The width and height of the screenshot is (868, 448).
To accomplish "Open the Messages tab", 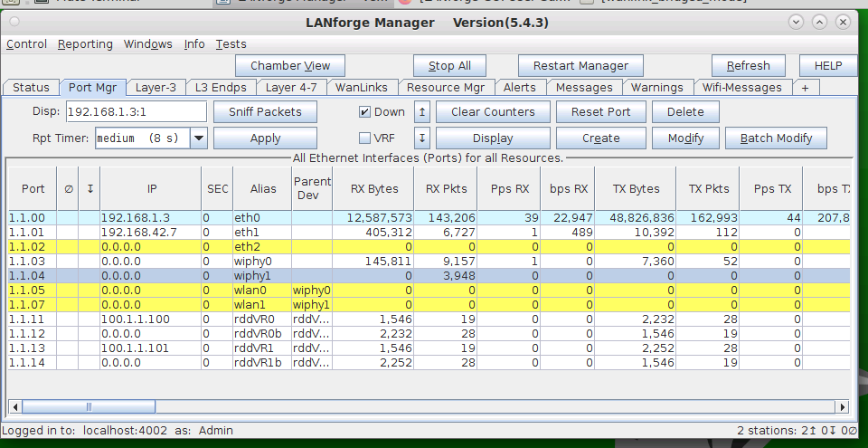I will tap(584, 88).
